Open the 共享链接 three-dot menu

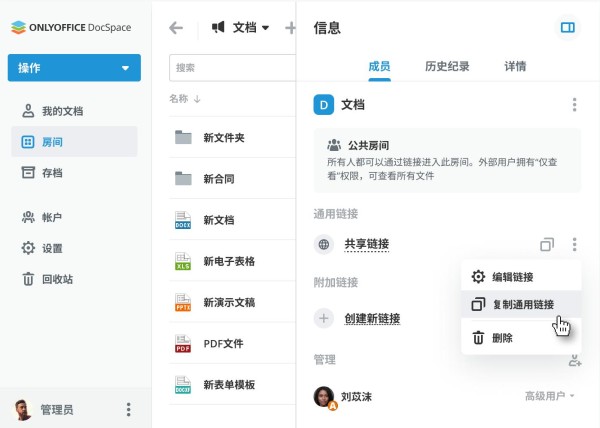click(574, 244)
